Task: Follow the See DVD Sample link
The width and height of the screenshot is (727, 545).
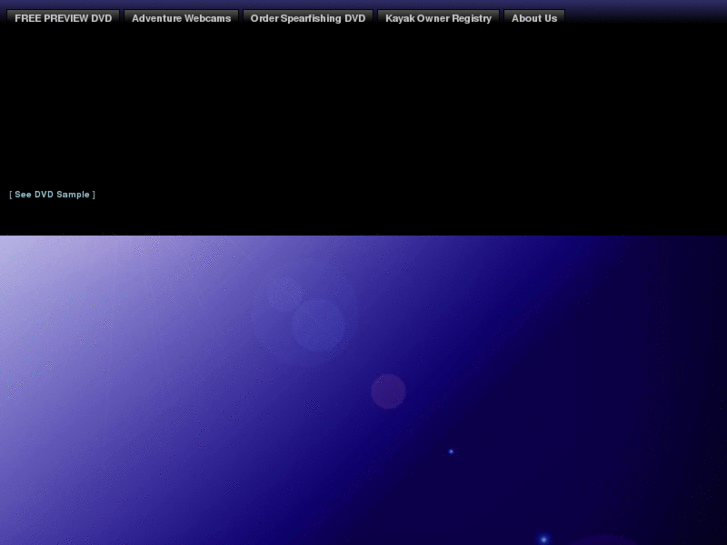Action: 52,194
